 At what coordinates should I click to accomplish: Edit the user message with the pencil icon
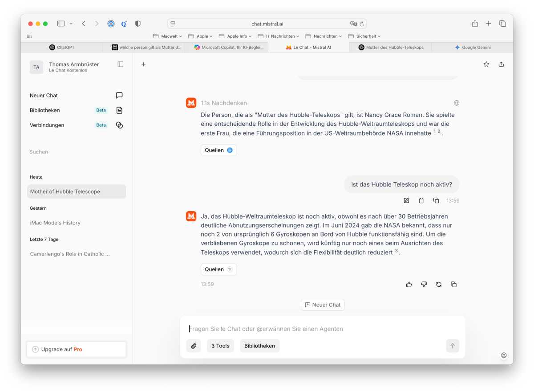tap(406, 200)
